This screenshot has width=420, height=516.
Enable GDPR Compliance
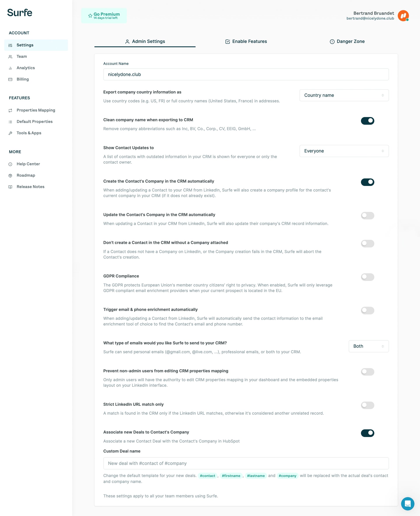click(367, 277)
